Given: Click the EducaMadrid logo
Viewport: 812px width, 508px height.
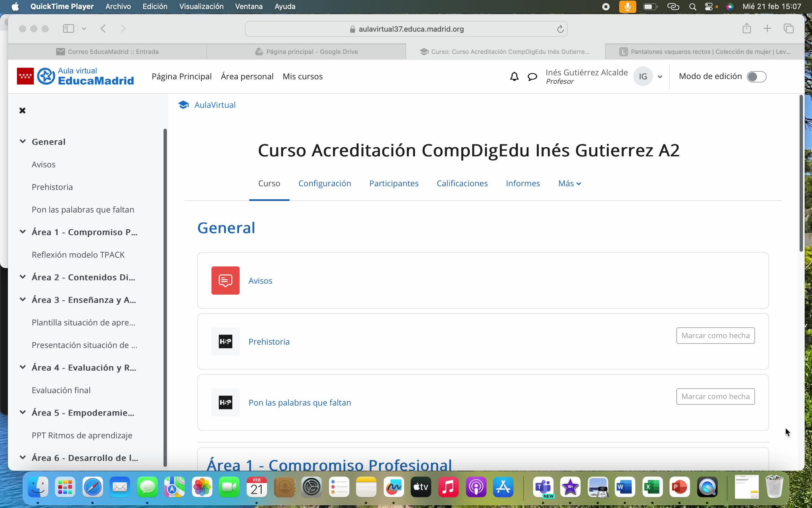Looking at the screenshot, I should tap(76, 76).
